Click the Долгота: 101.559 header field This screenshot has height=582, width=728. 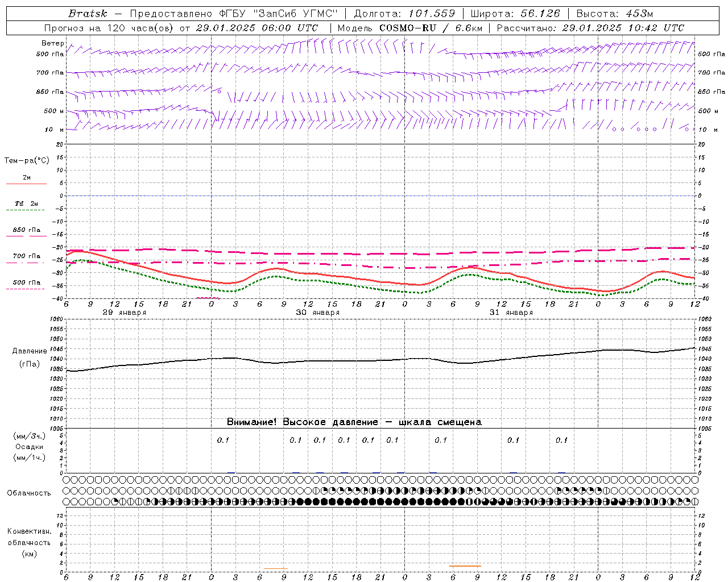click(405, 13)
